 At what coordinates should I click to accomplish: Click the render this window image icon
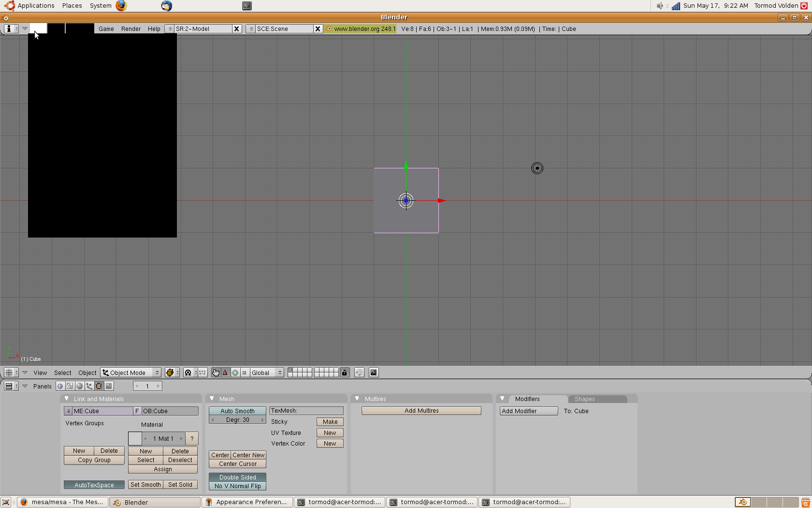374,373
